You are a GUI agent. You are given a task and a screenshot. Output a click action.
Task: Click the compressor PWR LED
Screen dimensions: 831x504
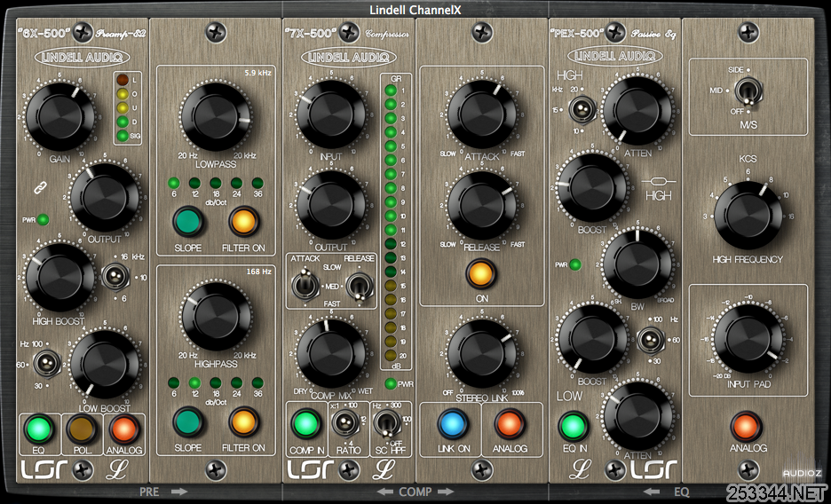point(391,384)
